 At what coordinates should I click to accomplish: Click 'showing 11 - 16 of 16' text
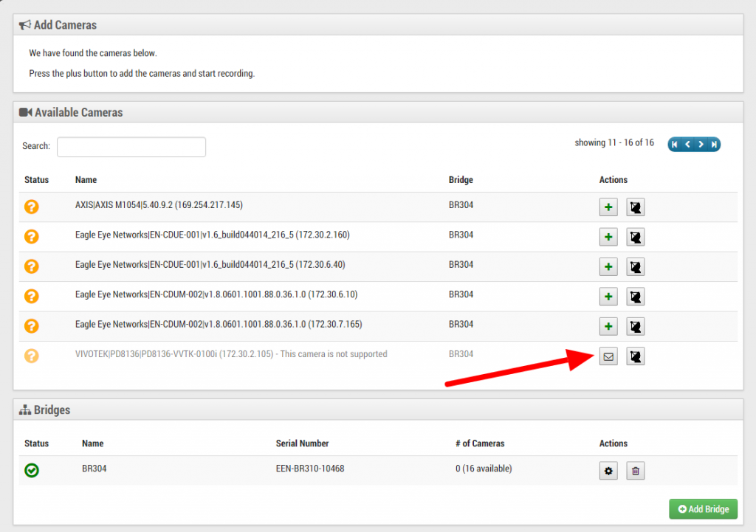pyautogui.click(x=614, y=142)
